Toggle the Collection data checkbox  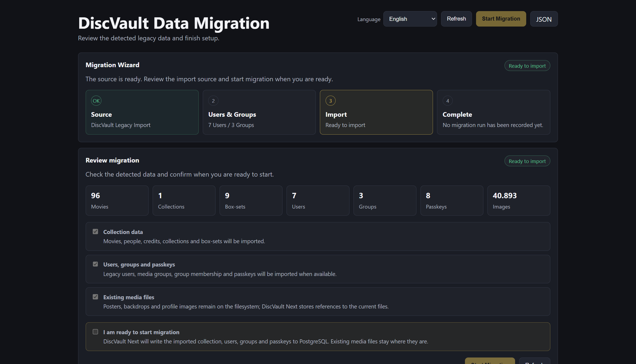point(95,232)
